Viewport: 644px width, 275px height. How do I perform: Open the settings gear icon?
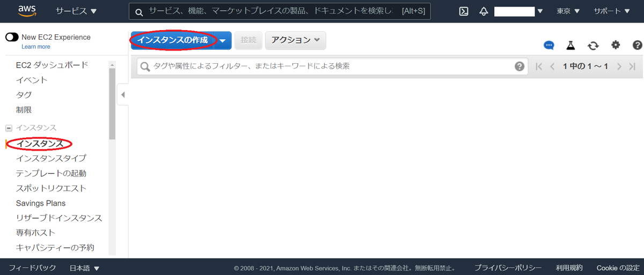point(616,45)
